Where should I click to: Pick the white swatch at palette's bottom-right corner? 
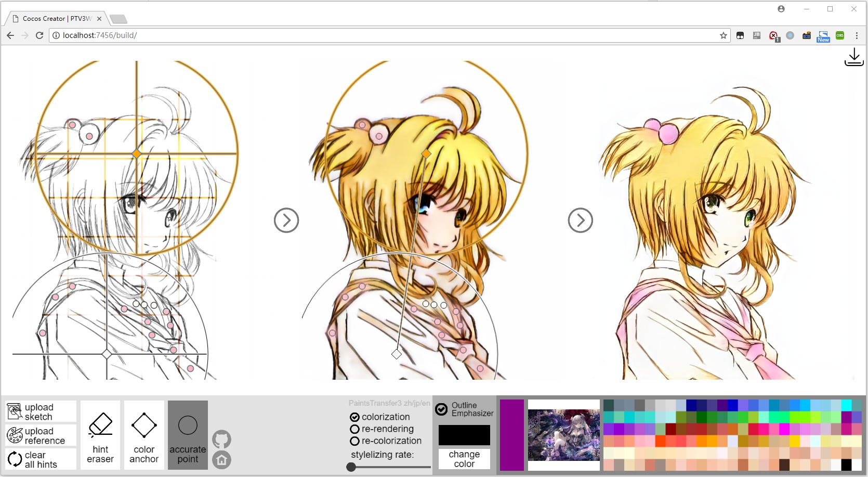(857, 465)
